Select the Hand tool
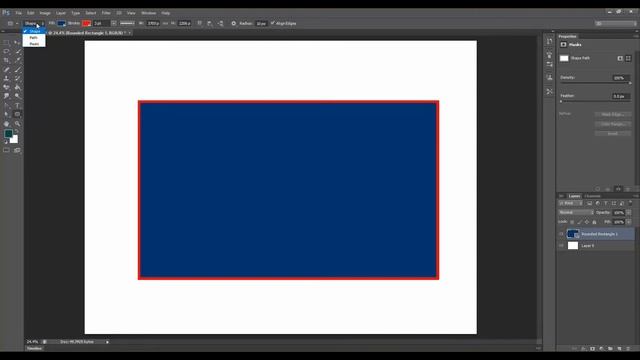 [6, 124]
